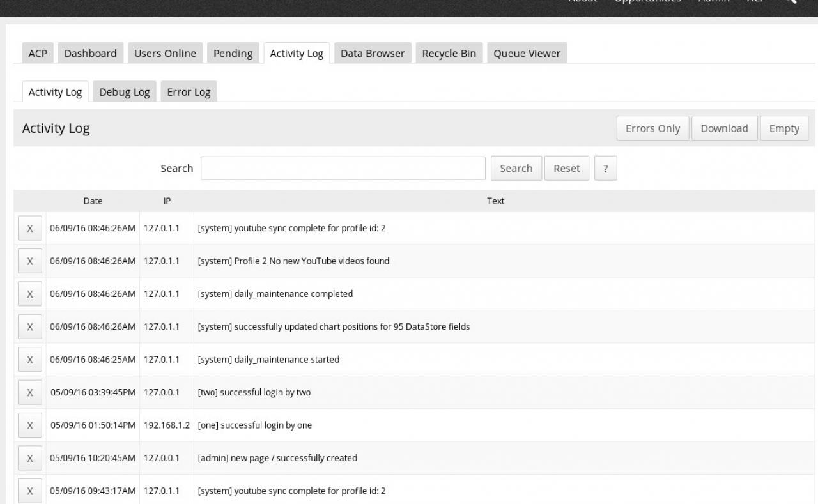Delete the 'youtube sync complete' entry at 08:46:26AM
818x504 pixels.
click(30, 228)
